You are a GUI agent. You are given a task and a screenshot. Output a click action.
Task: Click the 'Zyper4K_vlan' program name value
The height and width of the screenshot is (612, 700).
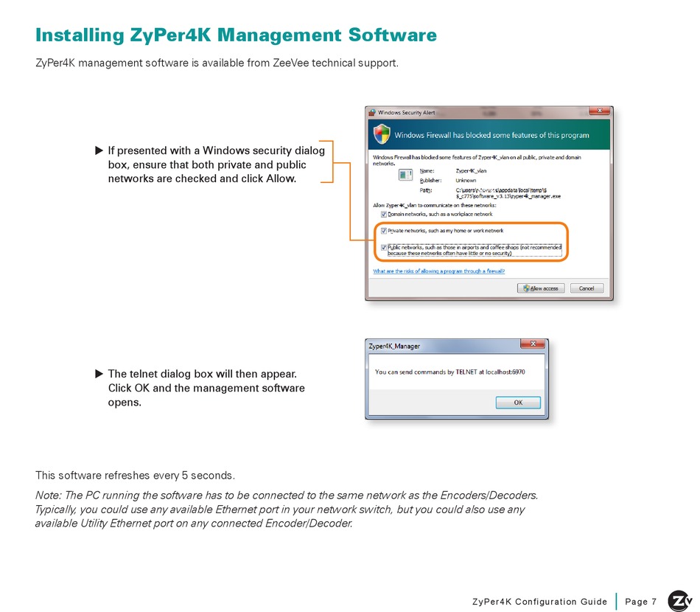tap(471, 170)
